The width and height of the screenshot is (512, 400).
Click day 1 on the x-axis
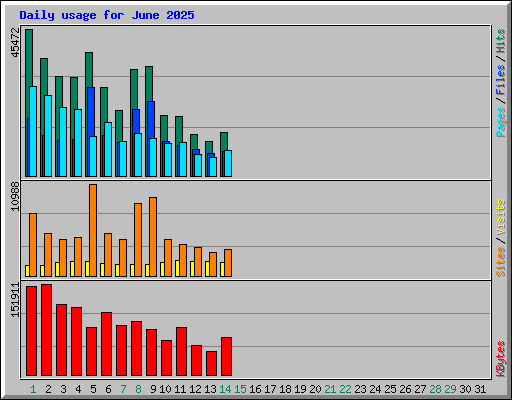[x=33, y=389]
